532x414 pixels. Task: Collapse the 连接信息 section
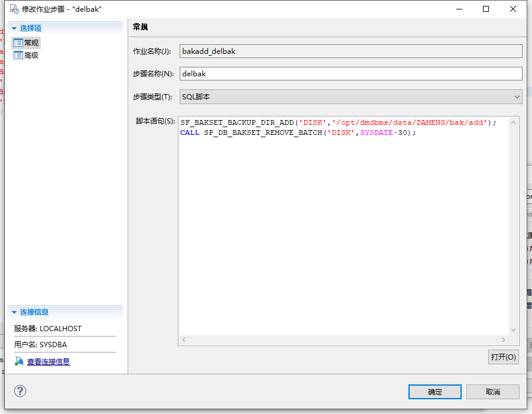click(14, 312)
